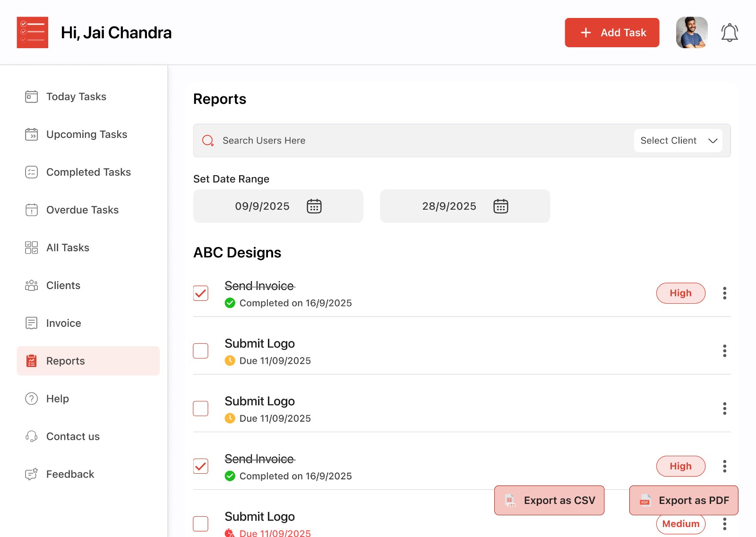This screenshot has height=537, width=756.
Task: Open the three-dot menu for Send Invoice
Action: (x=724, y=293)
